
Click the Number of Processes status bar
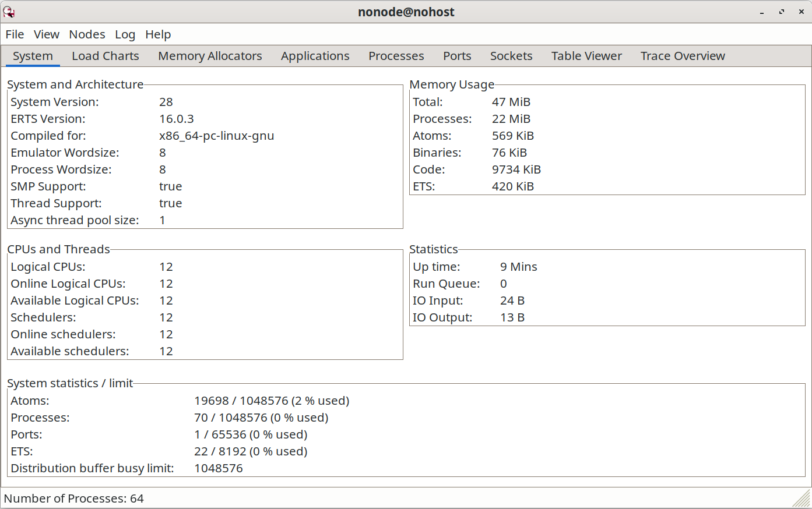point(74,499)
